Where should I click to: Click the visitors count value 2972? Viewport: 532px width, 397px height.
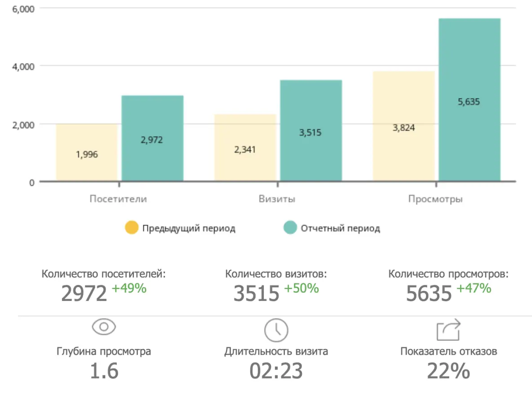84,294
